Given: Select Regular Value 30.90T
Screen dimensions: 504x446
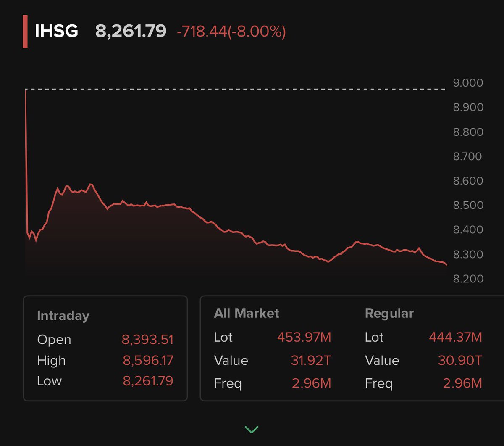Looking at the screenshot, I should (x=461, y=360).
